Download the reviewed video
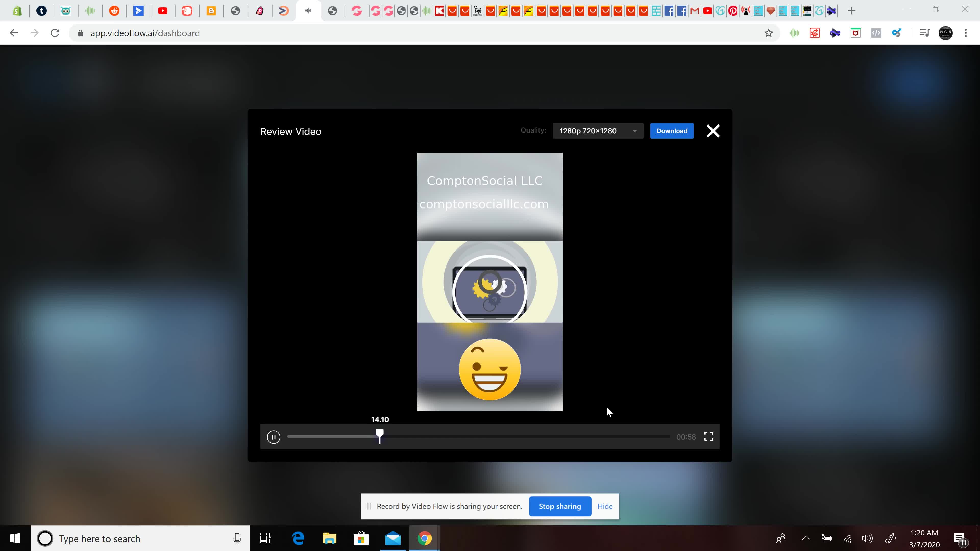The height and width of the screenshot is (551, 980). tap(672, 131)
